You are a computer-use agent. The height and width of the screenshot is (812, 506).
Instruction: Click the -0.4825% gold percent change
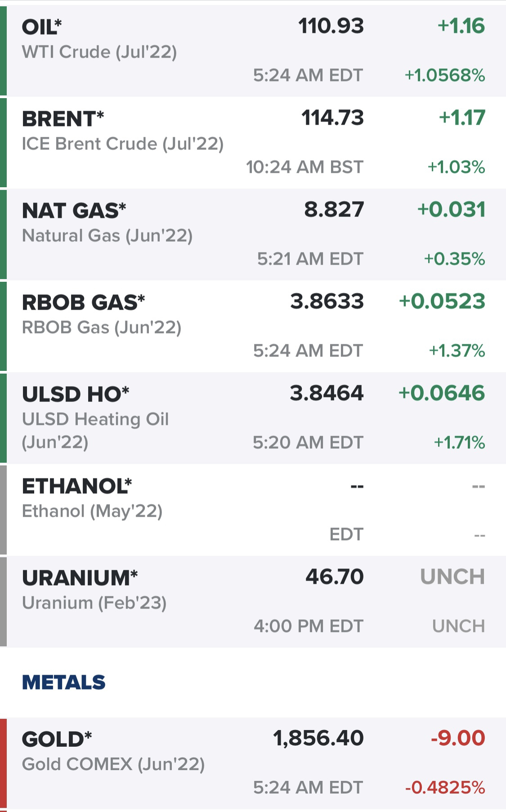click(x=445, y=788)
